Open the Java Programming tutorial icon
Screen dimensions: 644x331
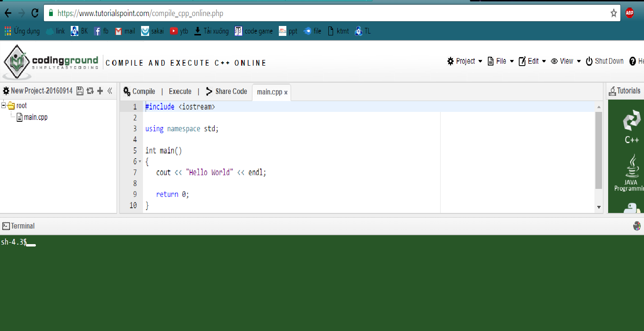pos(631,172)
